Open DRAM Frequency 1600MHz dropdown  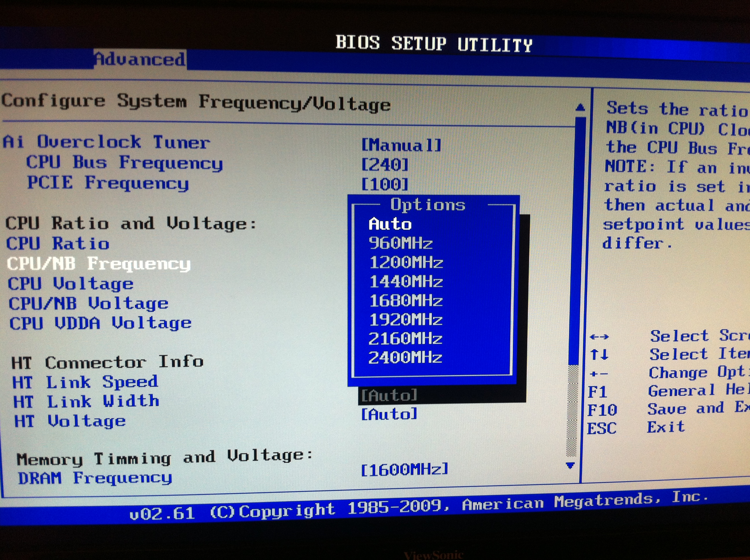pyautogui.click(x=404, y=470)
